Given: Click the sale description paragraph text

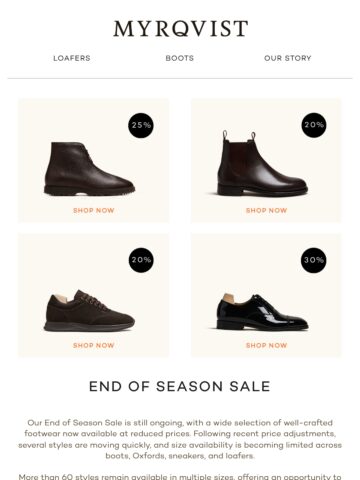Looking at the screenshot, I should 180,439.
